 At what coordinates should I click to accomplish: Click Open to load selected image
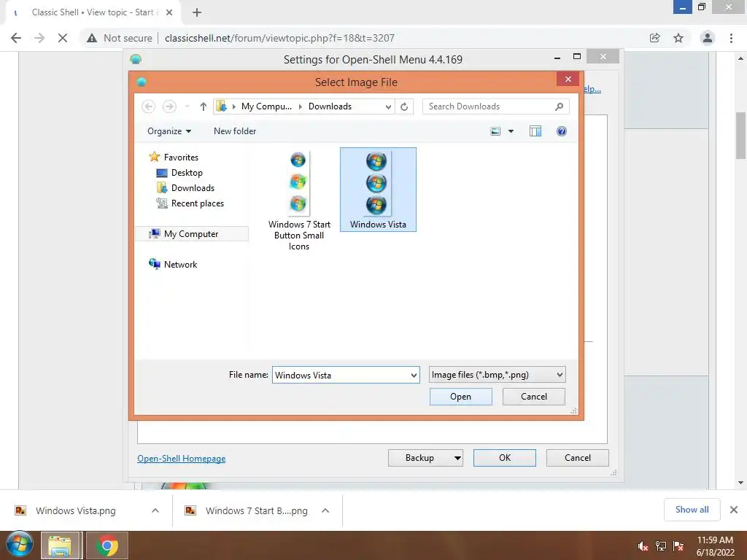(461, 397)
